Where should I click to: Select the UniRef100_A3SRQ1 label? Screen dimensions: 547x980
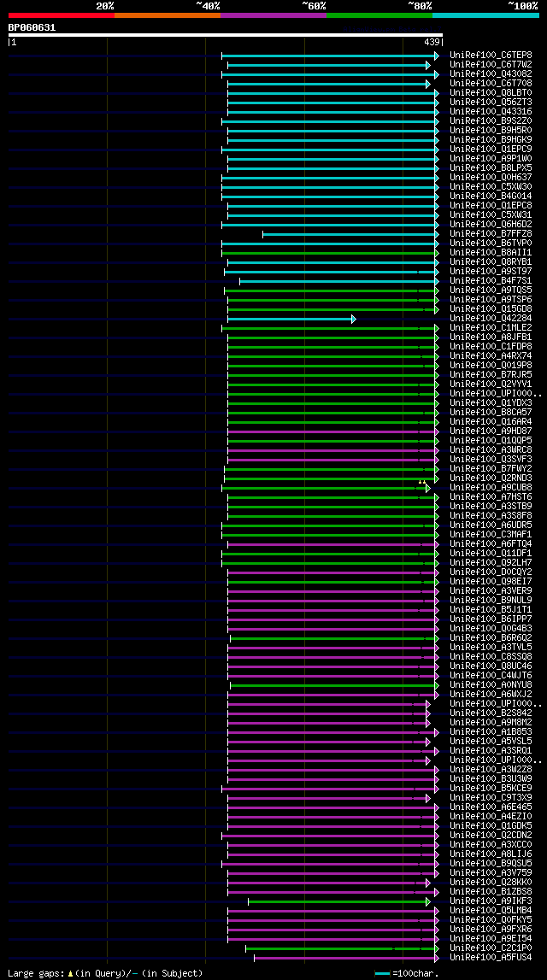click(x=491, y=751)
